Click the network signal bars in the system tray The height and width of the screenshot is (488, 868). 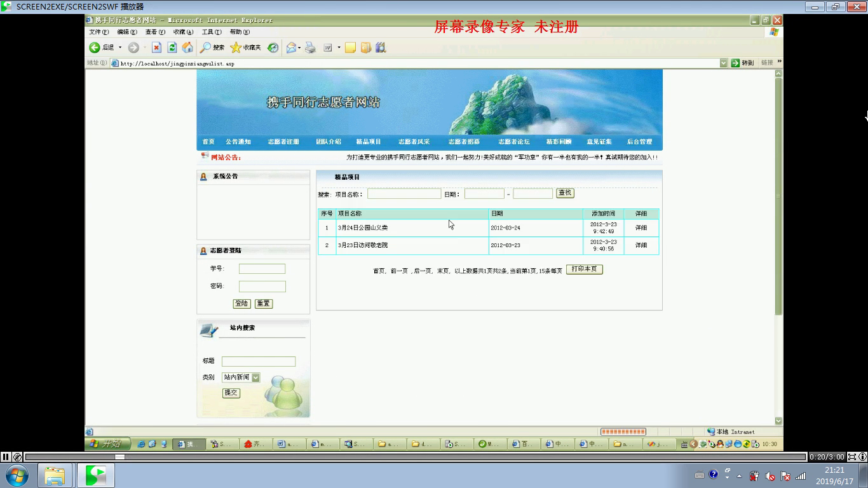click(801, 476)
